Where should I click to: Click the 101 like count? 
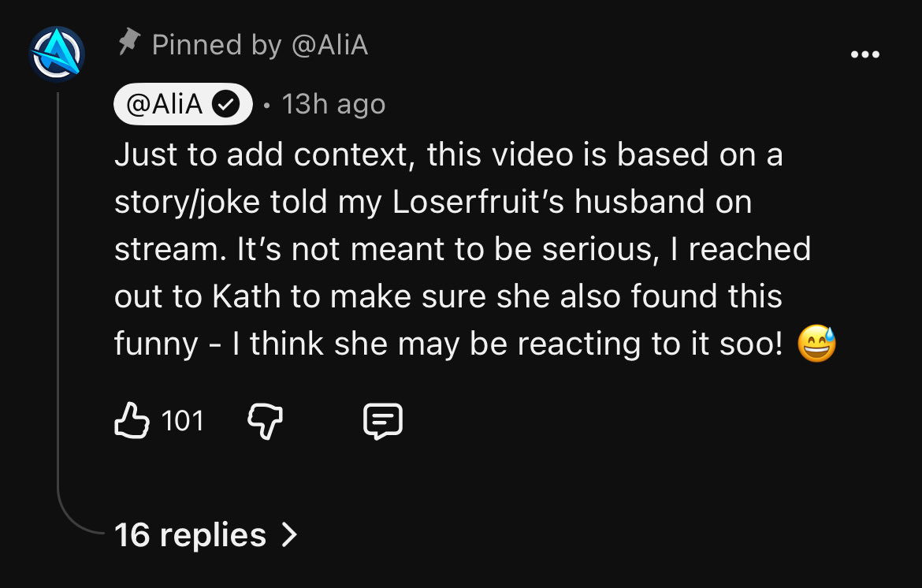click(x=182, y=421)
